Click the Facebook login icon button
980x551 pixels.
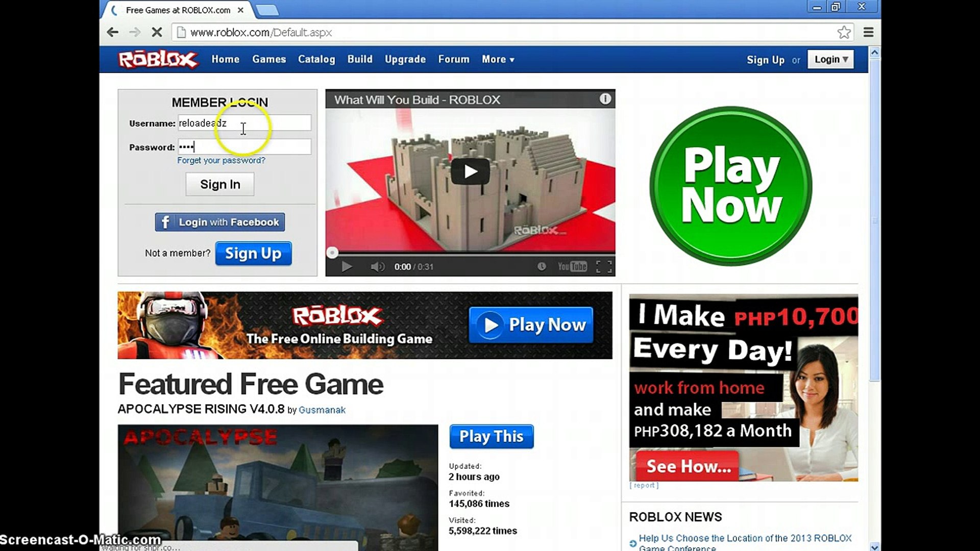(164, 222)
